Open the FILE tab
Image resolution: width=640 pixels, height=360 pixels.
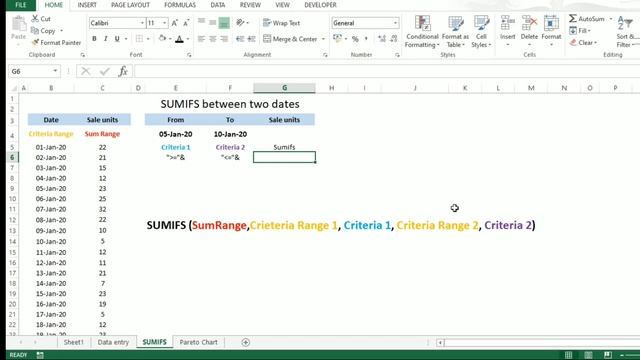[20, 5]
